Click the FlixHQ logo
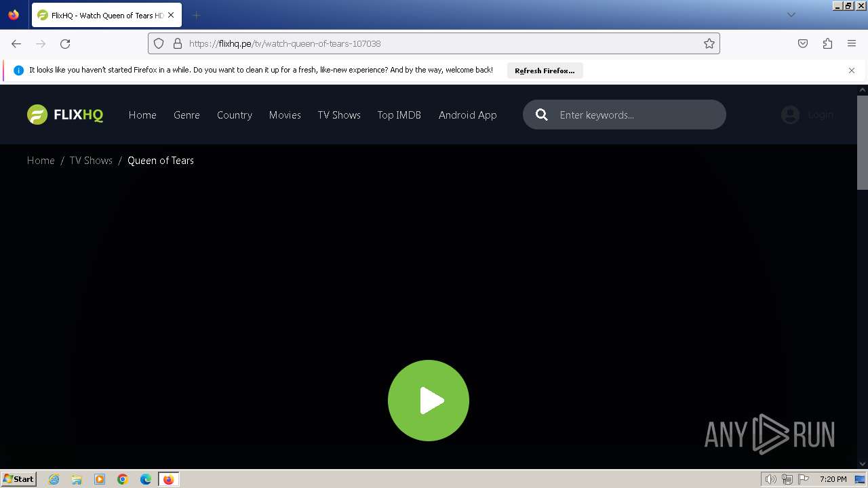The image size is (868, 488). coord(65,115)
